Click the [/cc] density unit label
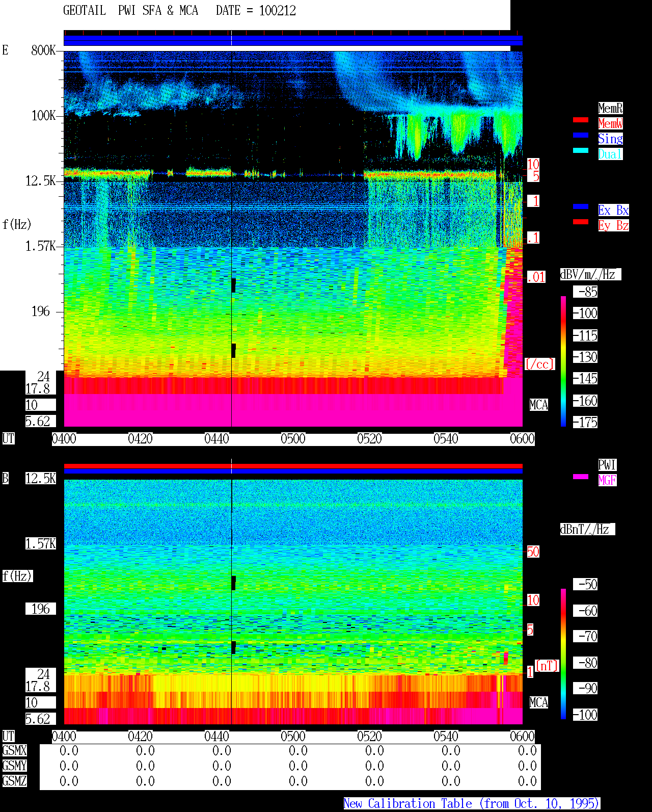The image size is (652, 812). click(x=540, y=364)
